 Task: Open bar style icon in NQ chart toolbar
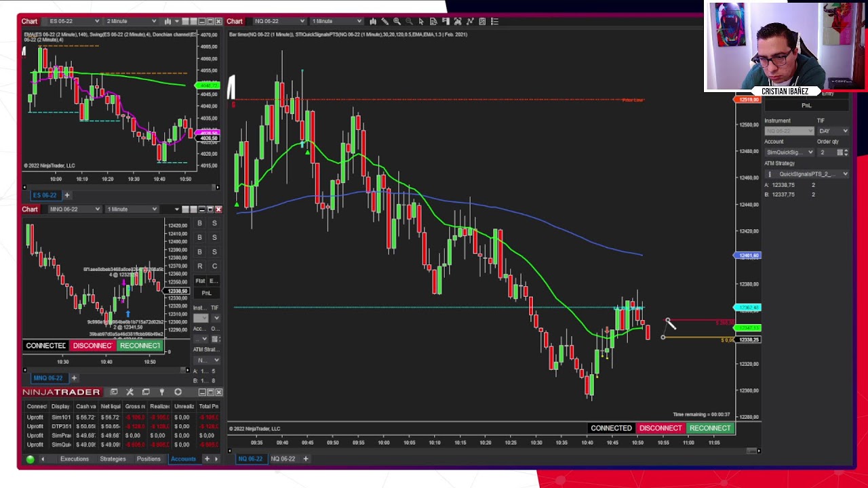click(373, 22)
